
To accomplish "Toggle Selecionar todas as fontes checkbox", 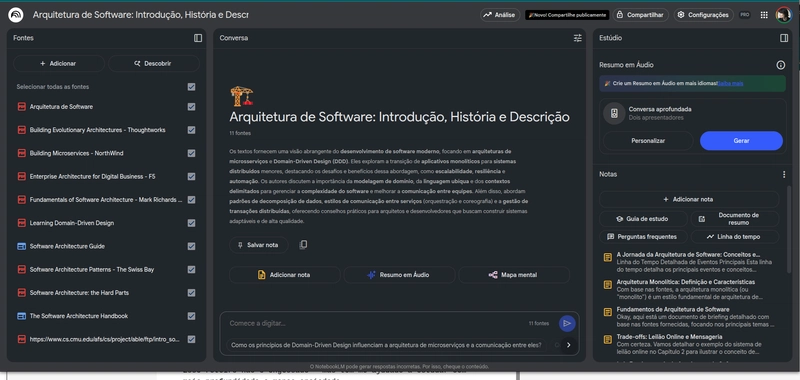I will (x=191, y=87).
